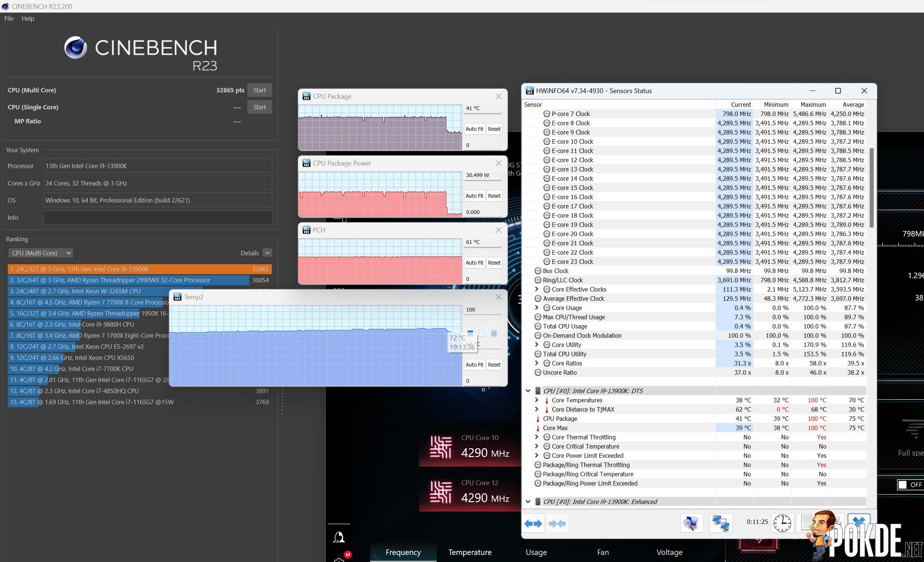
Task: Click the HWiNFO sensor list vertical scrollbar
Action: pos(872,187)
